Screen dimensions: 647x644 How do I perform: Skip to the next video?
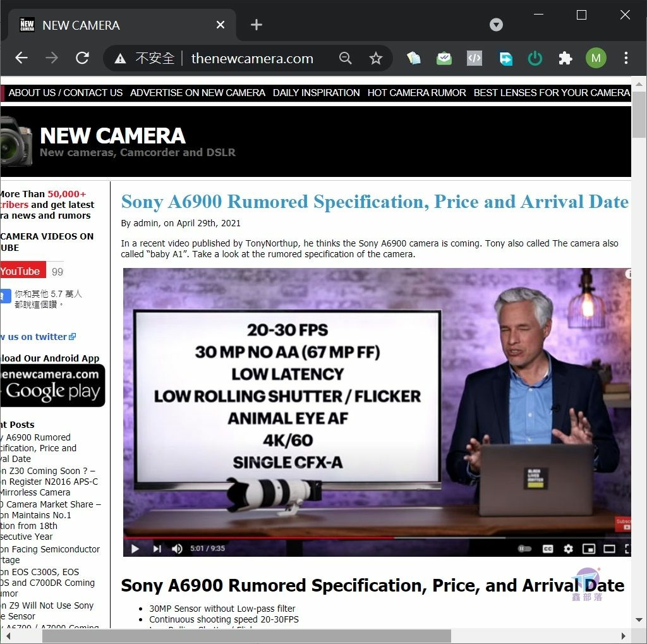pos(157,549)
